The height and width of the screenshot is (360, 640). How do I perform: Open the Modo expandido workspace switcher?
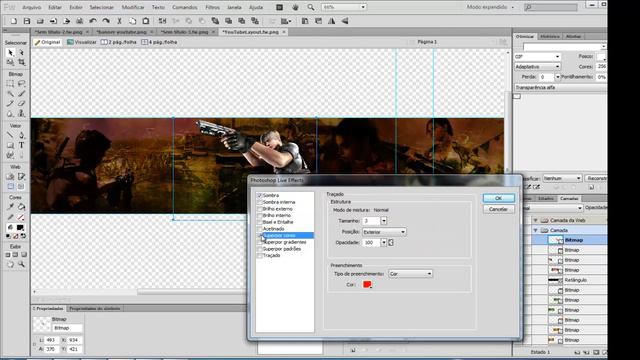tap(491, 7)
